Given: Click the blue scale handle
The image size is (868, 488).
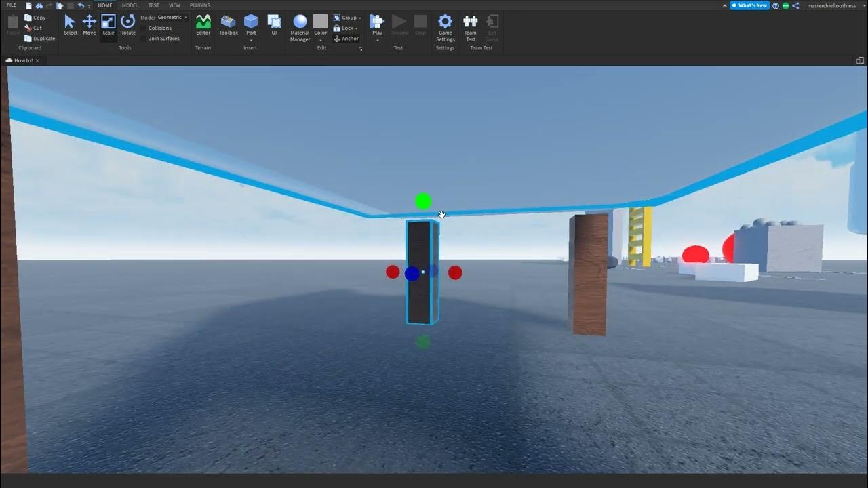Looking at the screenshot, I should coord(412,274).
